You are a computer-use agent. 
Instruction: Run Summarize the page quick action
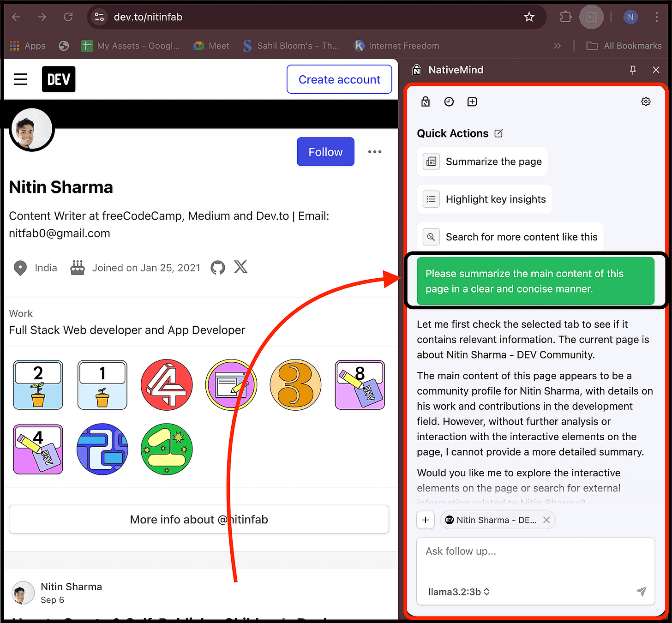click(x=482, y=162)
